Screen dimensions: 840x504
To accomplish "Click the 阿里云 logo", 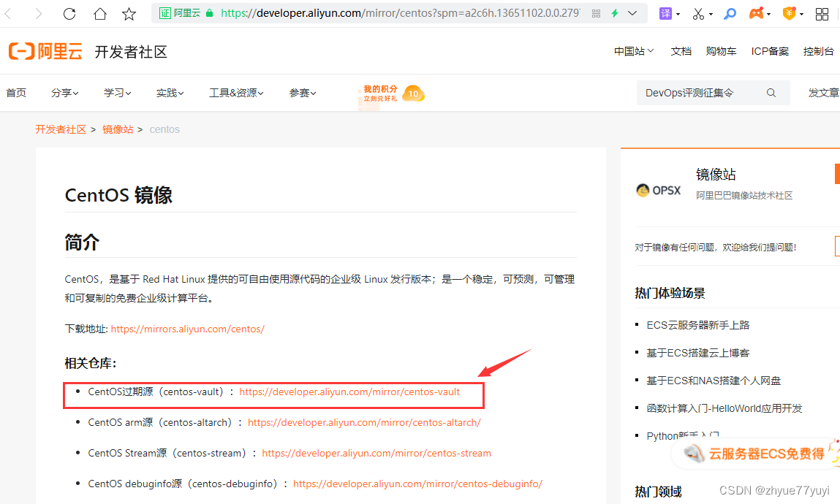I will click(x=45, y=51).
